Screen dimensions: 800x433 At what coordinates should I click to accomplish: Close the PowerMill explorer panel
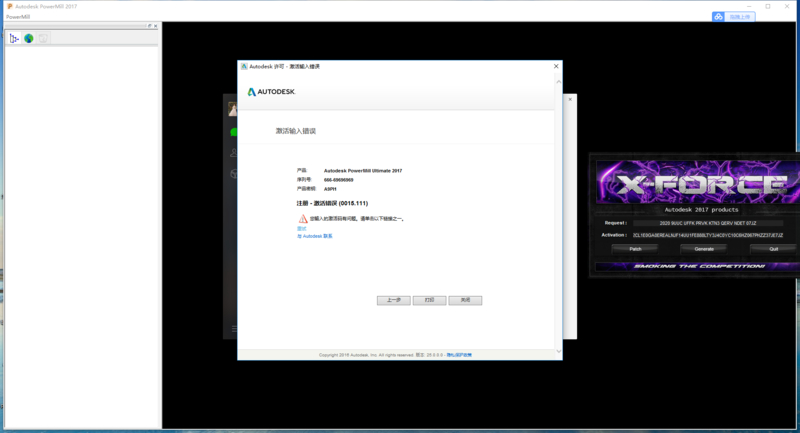[x=156, y=26]
